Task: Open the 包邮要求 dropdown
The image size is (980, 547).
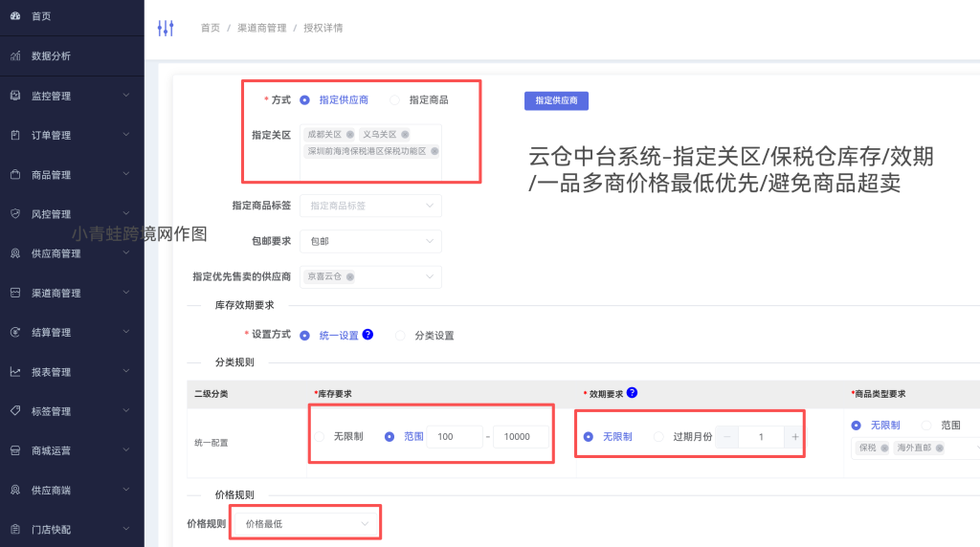Action: [370, 241]
